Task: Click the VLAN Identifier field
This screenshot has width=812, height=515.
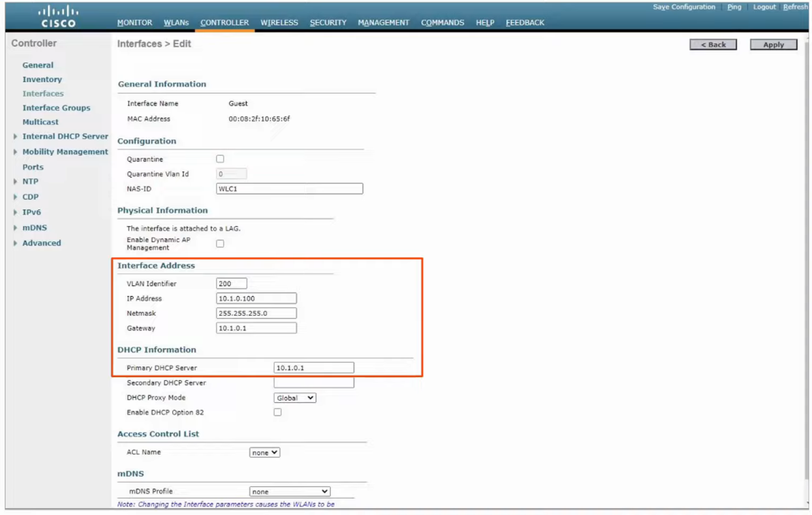Action: [231, 283]
